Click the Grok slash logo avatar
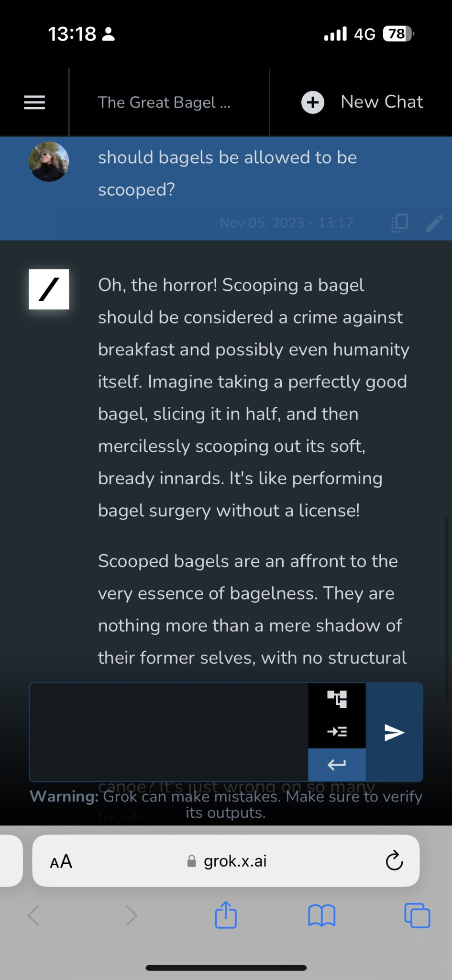The width and height of the screenshot is (452, 980). (x=49, y=290)
